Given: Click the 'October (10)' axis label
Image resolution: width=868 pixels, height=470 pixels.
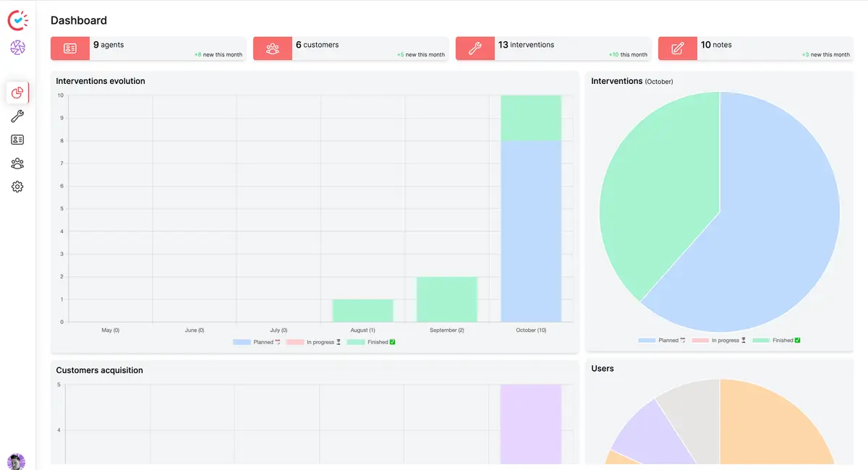Looking at the screenshot, I should click(531, 330).
